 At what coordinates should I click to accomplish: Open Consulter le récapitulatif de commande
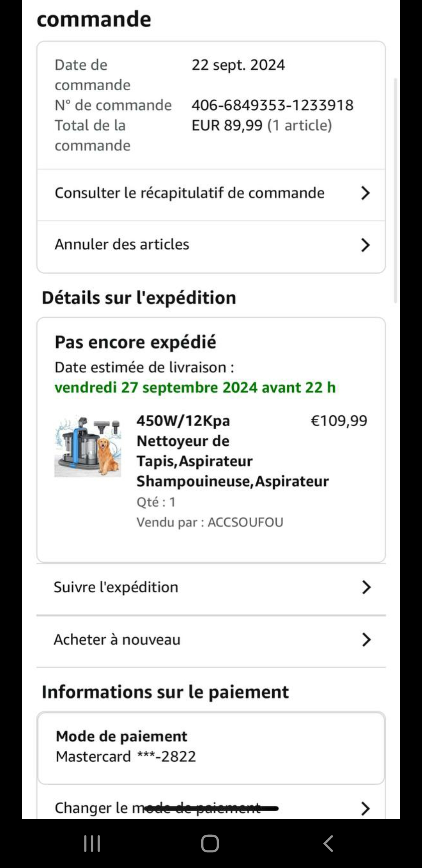click(x=190, y=193)
